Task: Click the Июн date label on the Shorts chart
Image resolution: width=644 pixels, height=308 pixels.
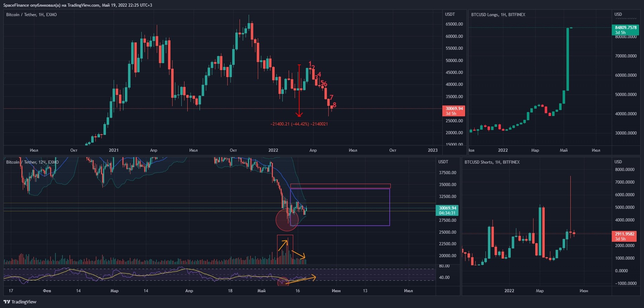Action: 584,291
